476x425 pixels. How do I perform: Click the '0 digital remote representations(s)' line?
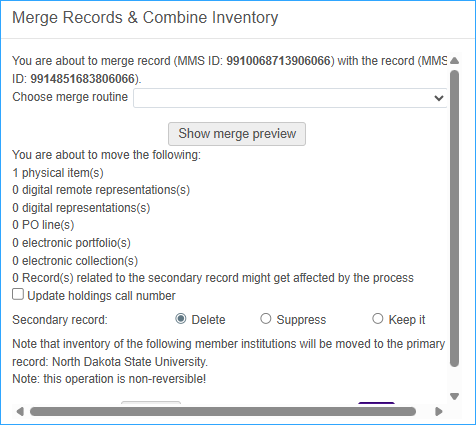(x=101, y=190)
